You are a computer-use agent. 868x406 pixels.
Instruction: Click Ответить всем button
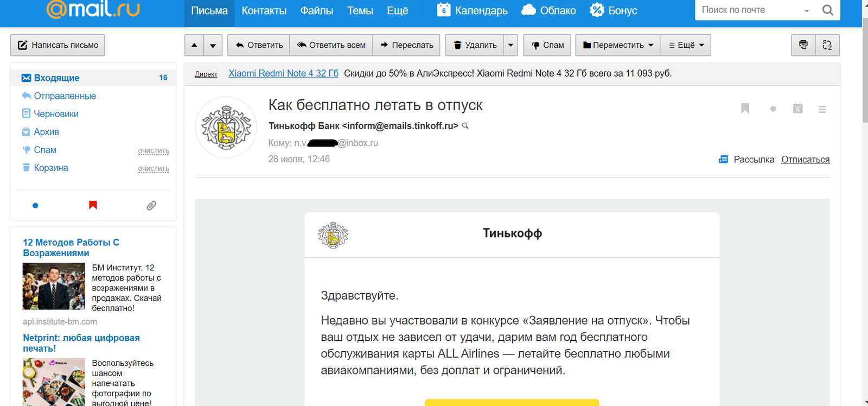click(x=331, y=45)
